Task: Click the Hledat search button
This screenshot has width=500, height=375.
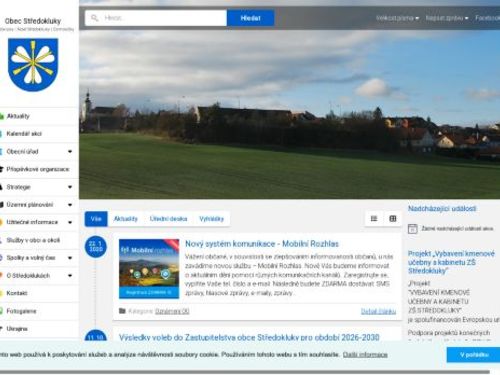Action: tap(250, 18)
